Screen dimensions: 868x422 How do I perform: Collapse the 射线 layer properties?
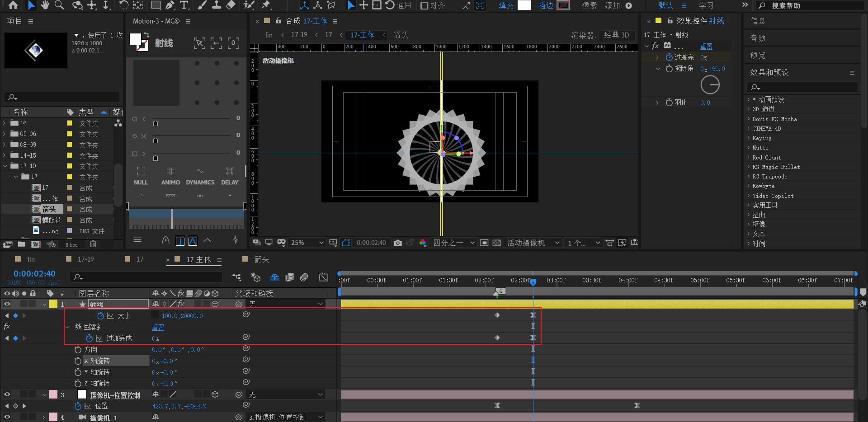point(45,304)
